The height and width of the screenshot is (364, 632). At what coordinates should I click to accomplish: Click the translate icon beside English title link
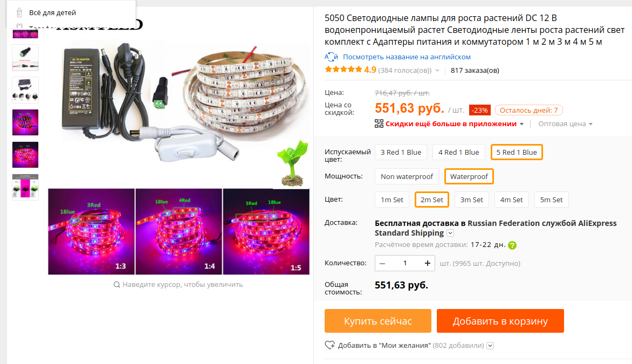pos(331,57)
